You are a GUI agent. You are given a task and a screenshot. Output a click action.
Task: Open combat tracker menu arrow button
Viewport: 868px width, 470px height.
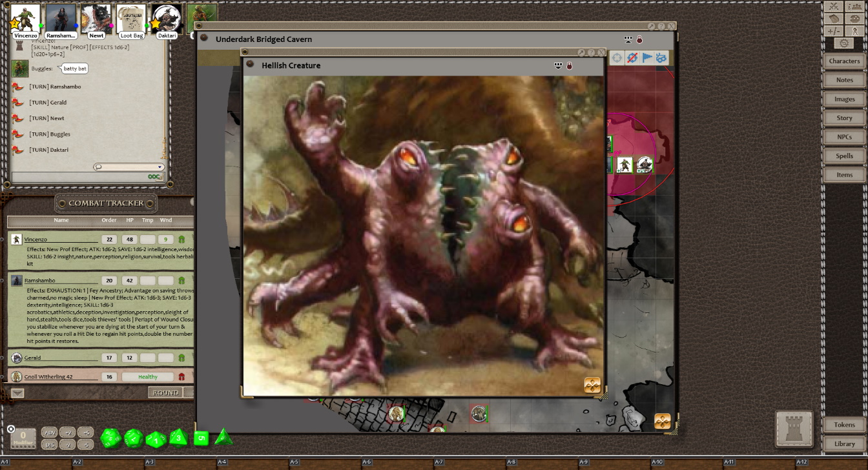17,393
